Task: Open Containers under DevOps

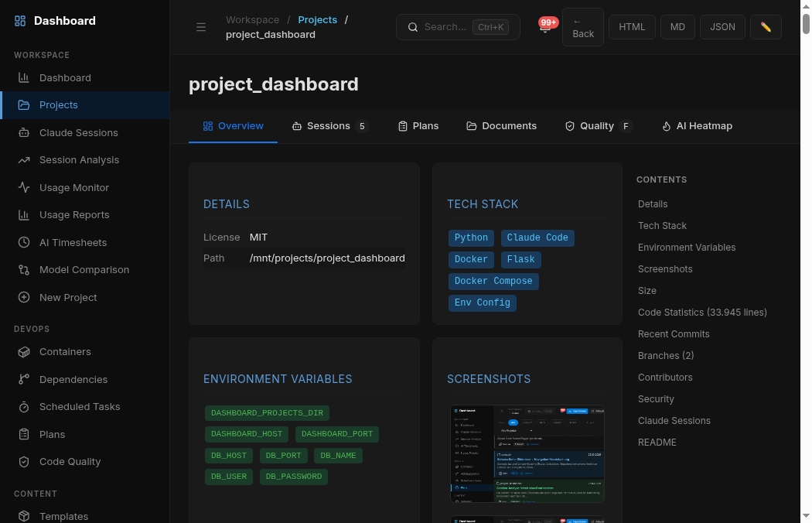Action: click(65, 351)
